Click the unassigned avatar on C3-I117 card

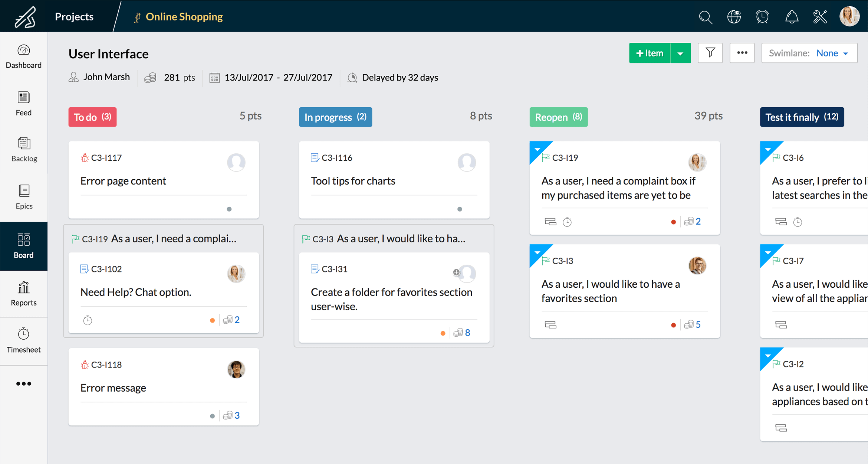tap(236, 163)
